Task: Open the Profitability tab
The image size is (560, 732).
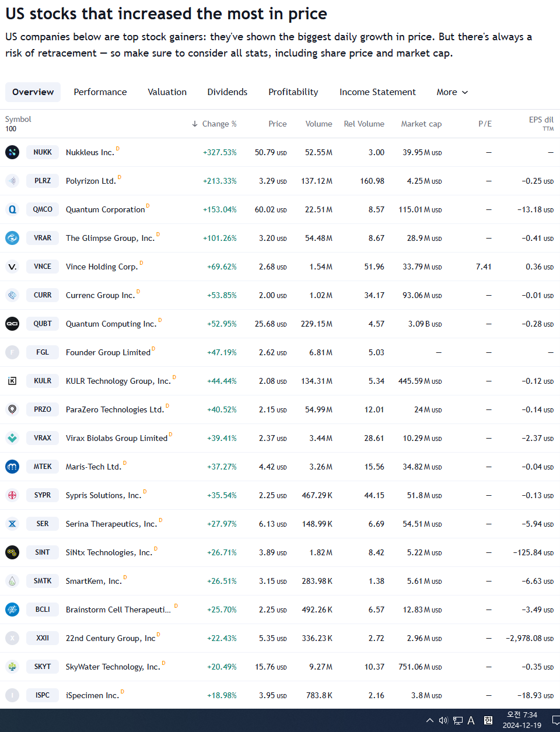Action: point(293,92)
